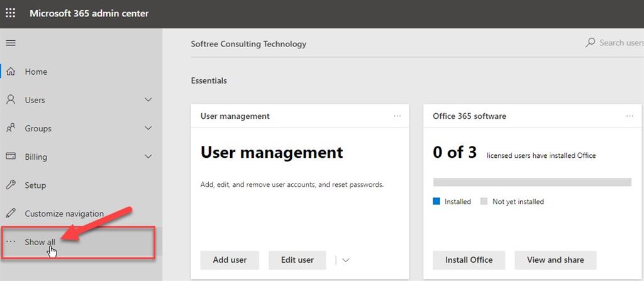Click the Add user button
The image size is (644, 281).
click(230, 260)
